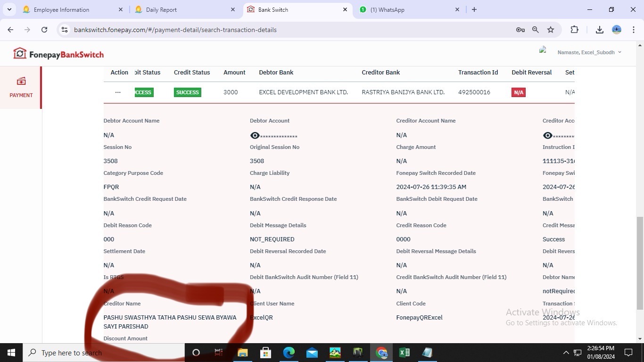This screenshot has width=644, height=362.
Task: Open the Windows notification center
Action: [628, 353]
